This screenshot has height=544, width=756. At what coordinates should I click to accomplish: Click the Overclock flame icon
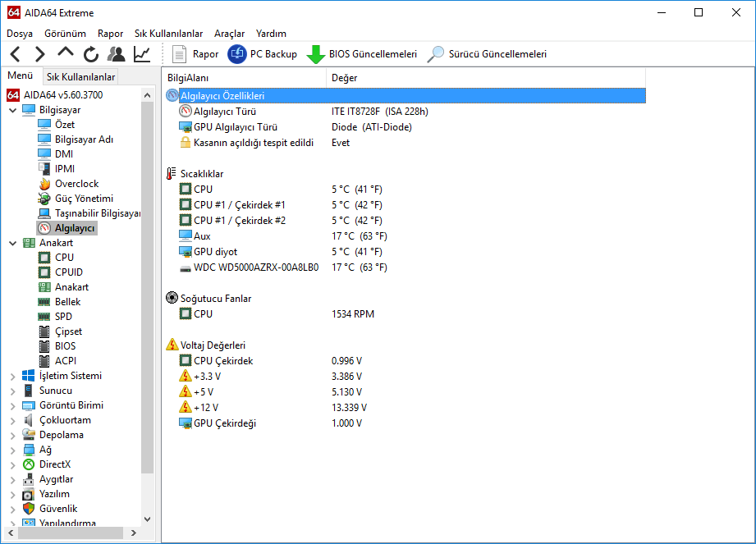pyautogui.click(x=44, y=184)
